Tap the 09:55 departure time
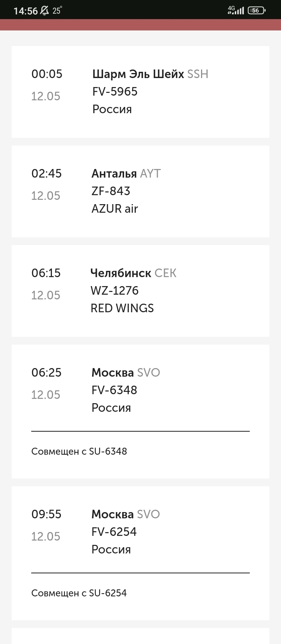The image size is (281, 644). [x=46, y=514]
